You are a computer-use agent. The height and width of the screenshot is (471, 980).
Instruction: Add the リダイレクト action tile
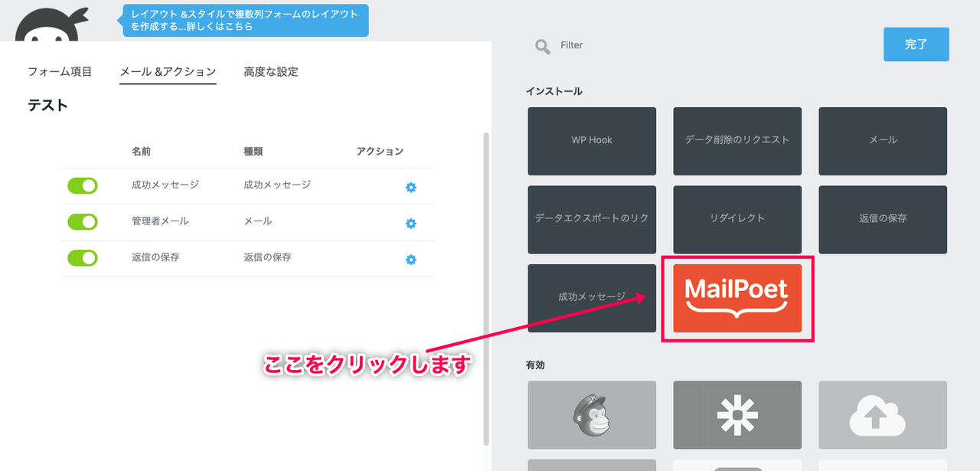737,218
